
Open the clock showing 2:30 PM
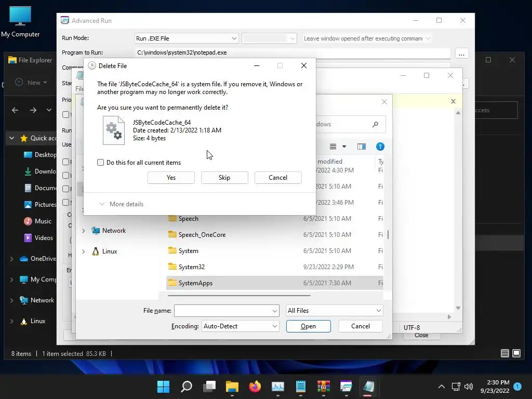coord(495,387)
